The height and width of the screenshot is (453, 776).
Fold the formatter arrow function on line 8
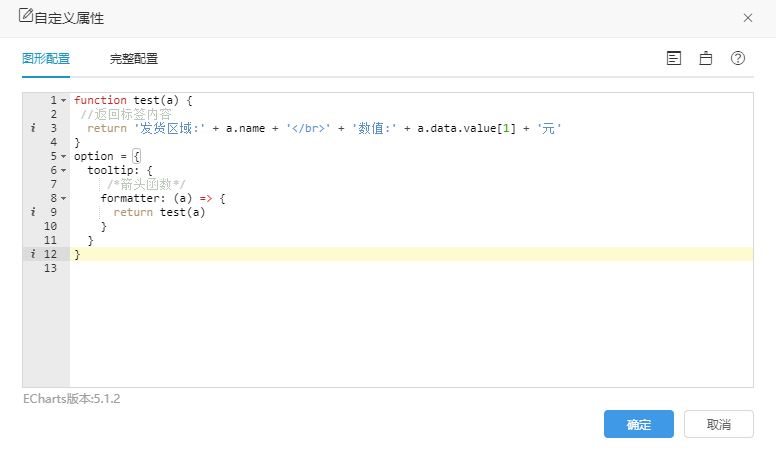pos(63,199)
